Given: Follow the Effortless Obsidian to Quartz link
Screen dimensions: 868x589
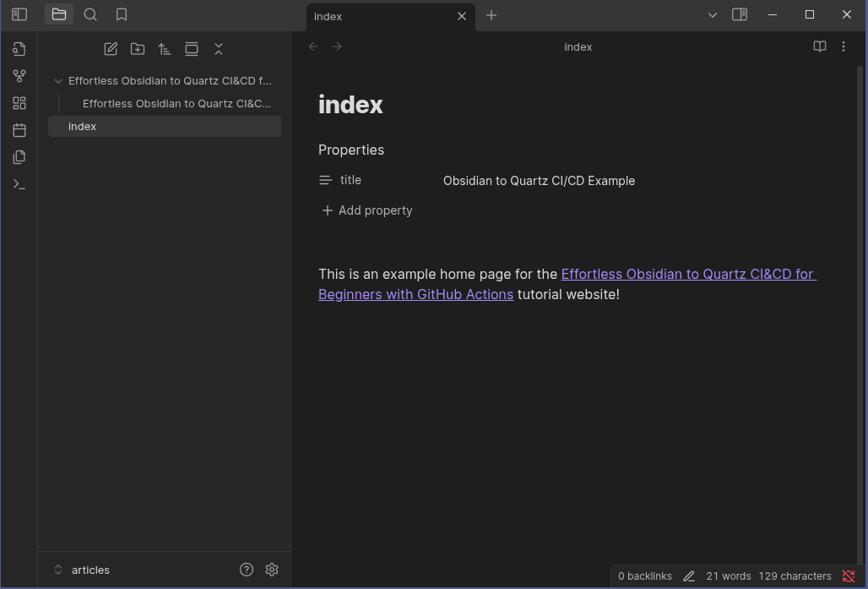Looking at the screenshot, I should click(687, 274).
